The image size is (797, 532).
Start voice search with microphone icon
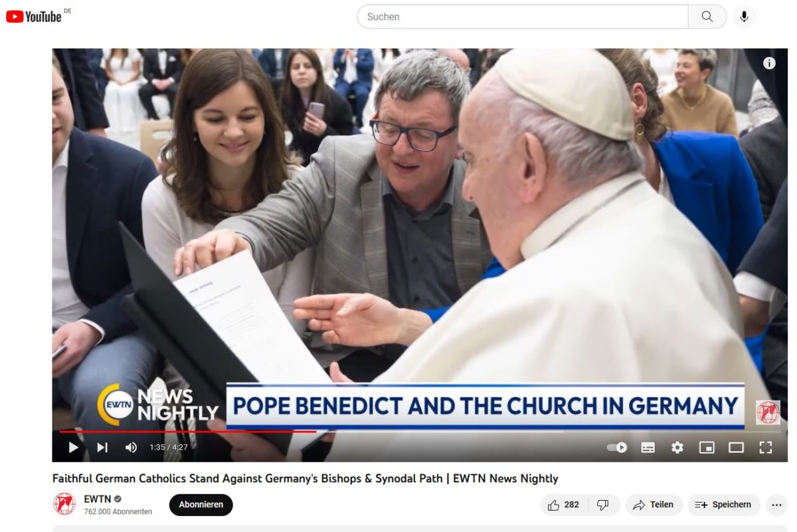pyautogui.click(x=744, y=17)
